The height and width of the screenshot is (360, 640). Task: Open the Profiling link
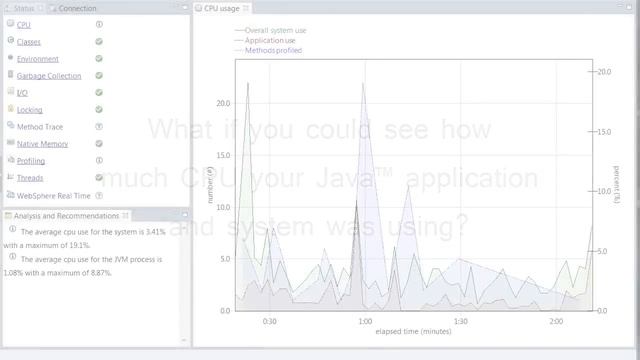(x=31, y=161)
